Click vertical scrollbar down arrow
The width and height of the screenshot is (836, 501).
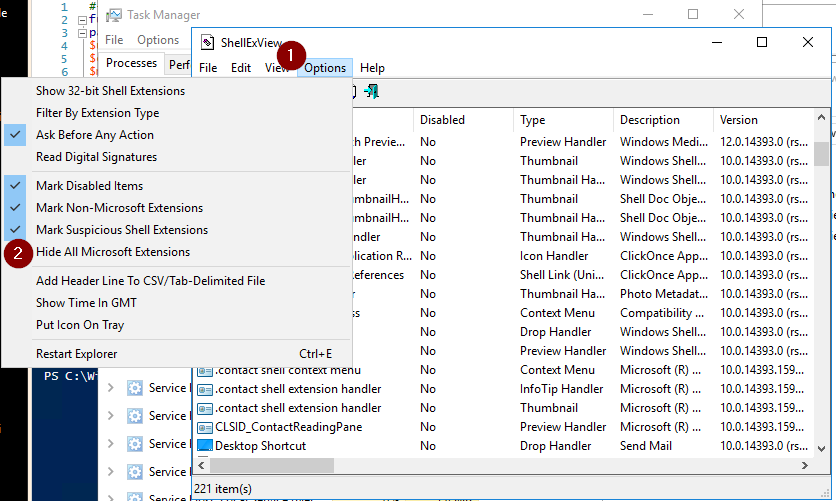tap(821, 449)
